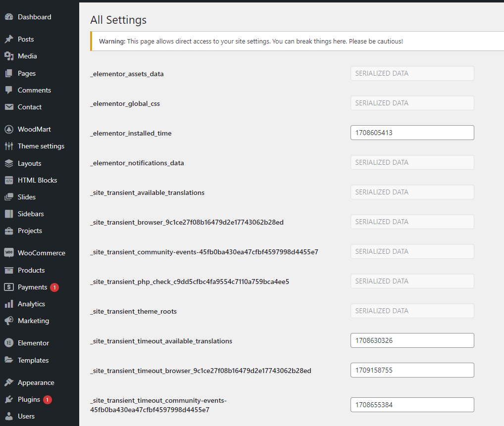Screen dimensions: 504x426
Task: Focus the field containing 1709158755
Action: 412,370
